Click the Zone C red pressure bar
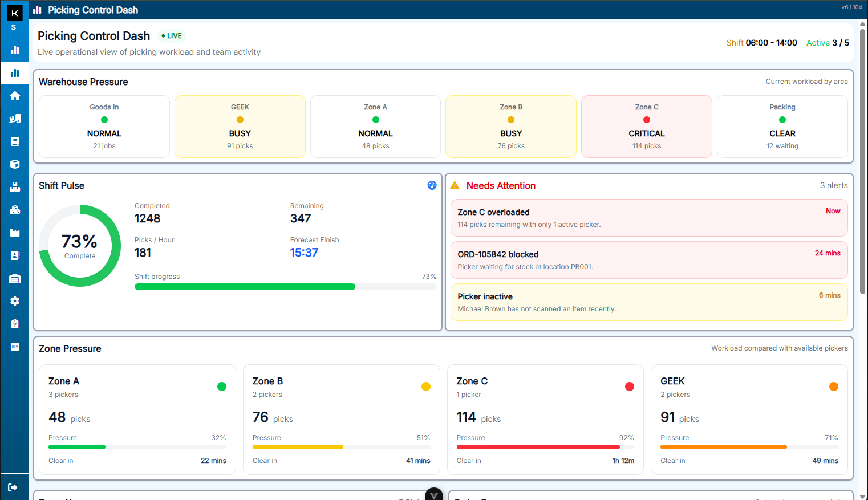The height and width of the screenshot is (500, 868). [545, 447]
